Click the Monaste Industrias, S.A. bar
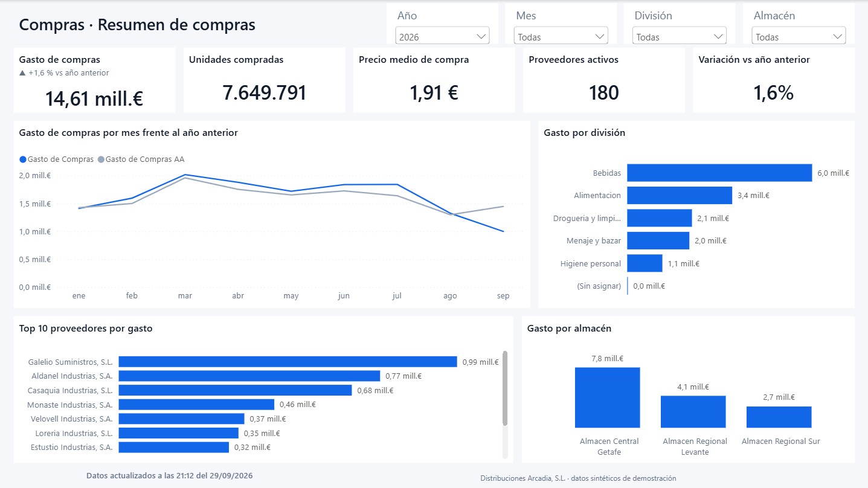This screenshot has width=868, height=488. (196, 405)
